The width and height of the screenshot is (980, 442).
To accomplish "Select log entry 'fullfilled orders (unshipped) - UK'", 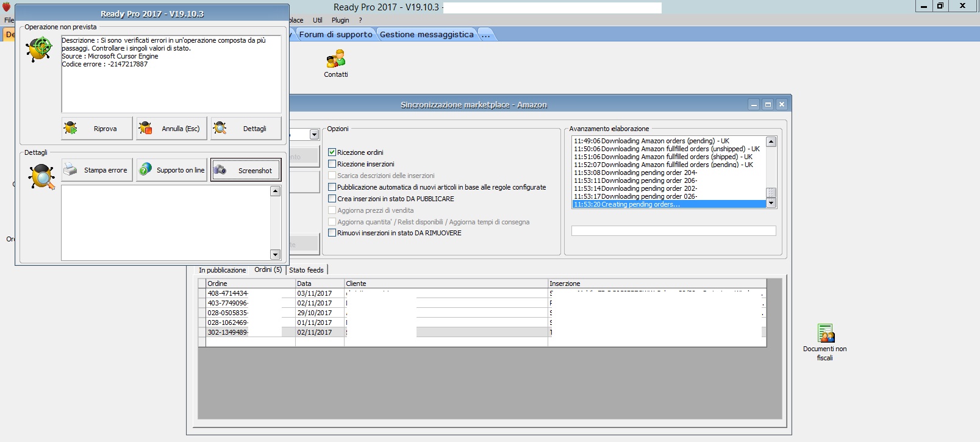I will point(669,149).
